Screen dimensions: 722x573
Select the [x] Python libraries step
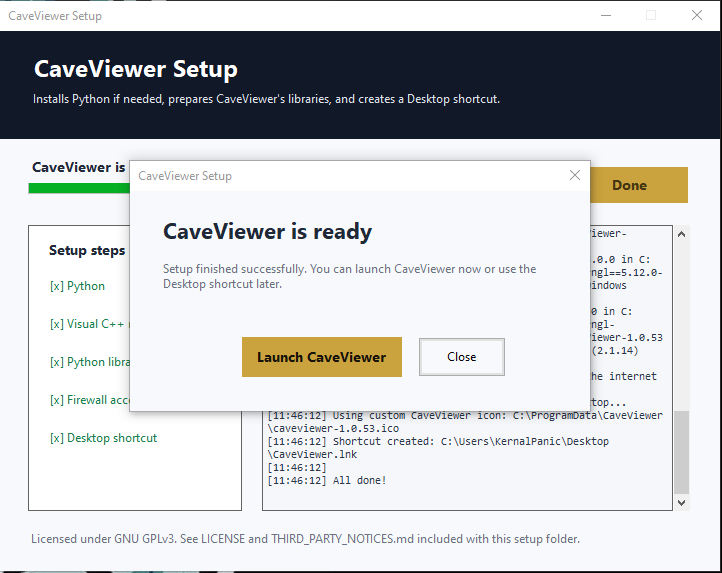point(89,362)
